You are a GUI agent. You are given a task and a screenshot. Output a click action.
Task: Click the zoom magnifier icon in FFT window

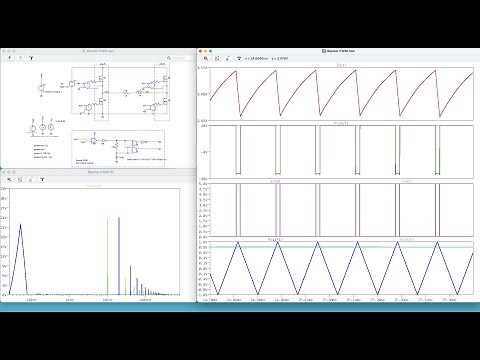pyautogui.click(x=9, y=179)
